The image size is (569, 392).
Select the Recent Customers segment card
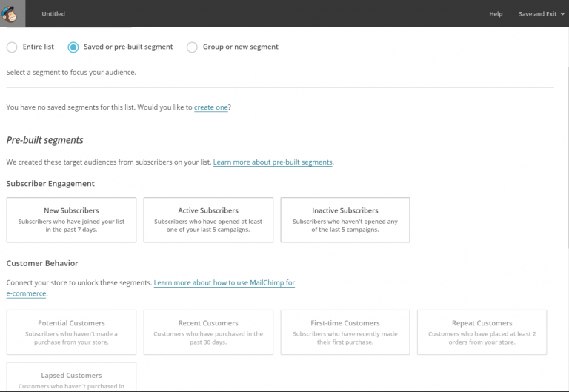(208, 332)
